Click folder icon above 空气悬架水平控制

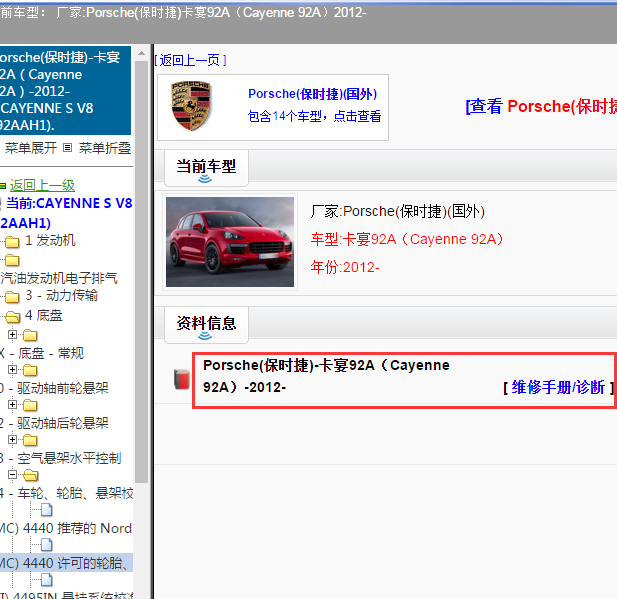click(x=30, y=440)
